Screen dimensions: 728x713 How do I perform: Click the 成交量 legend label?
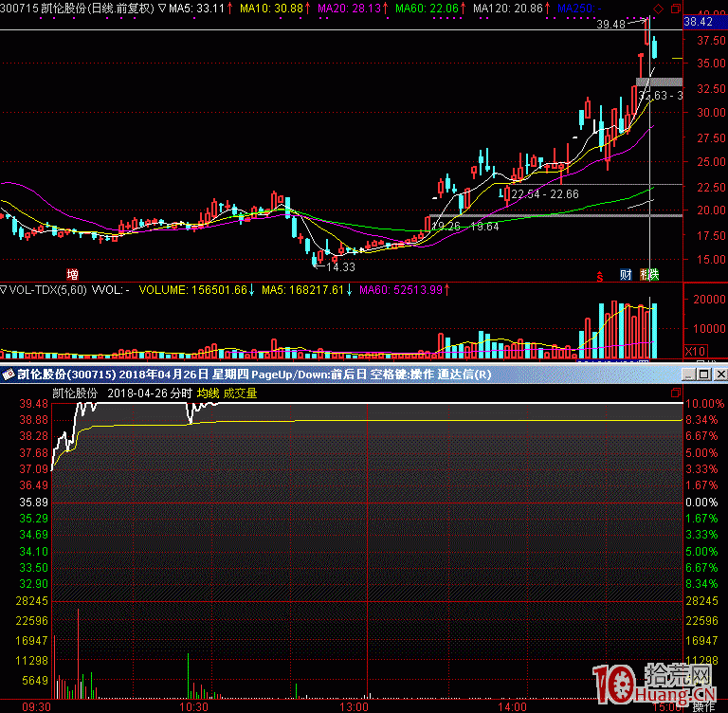click(240, 393)
